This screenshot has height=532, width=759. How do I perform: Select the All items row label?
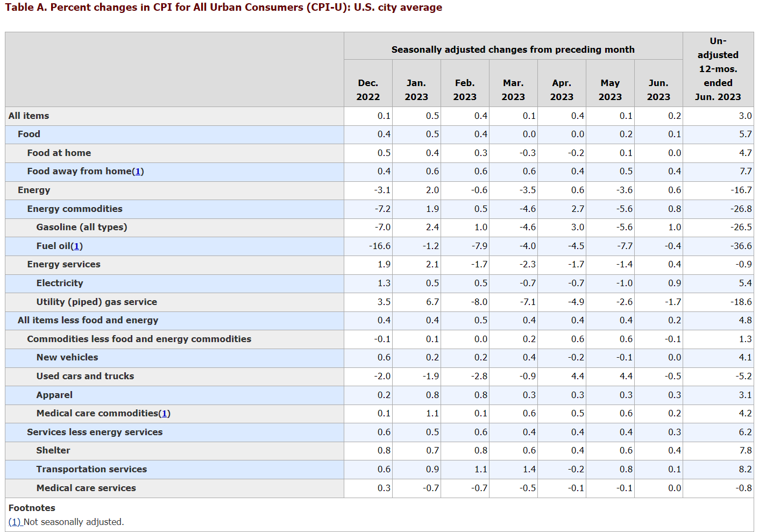pyautogui.click(x=29, y=116)
